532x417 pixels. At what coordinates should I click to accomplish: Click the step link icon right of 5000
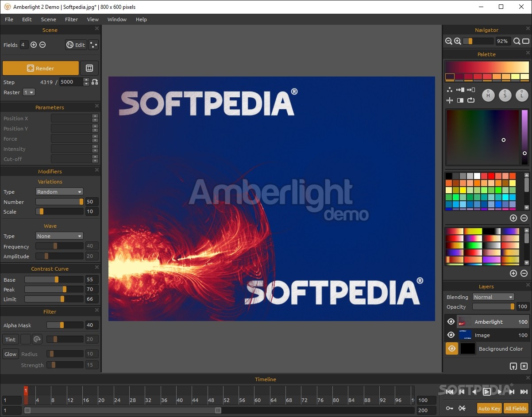94,82
